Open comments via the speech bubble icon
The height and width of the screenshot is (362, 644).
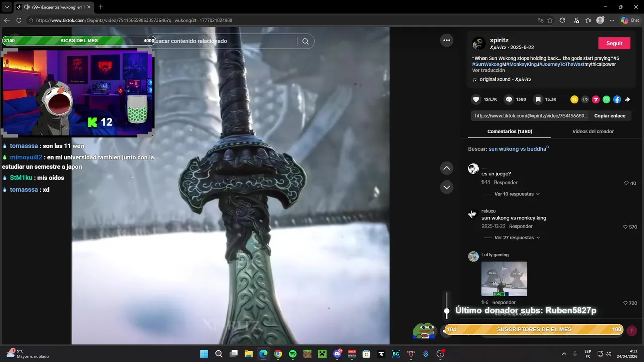(509, 99)
